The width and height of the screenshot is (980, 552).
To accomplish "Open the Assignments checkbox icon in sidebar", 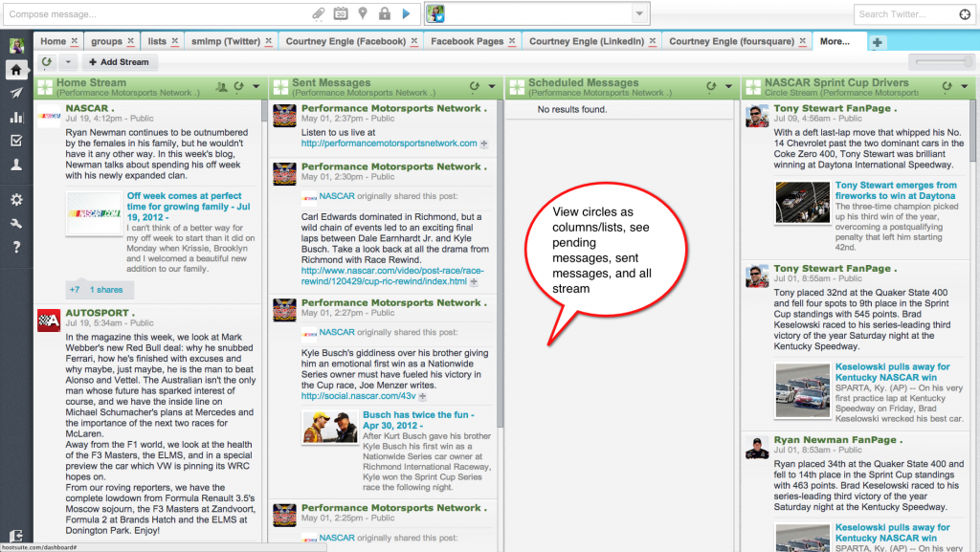I will pos(16,141).
